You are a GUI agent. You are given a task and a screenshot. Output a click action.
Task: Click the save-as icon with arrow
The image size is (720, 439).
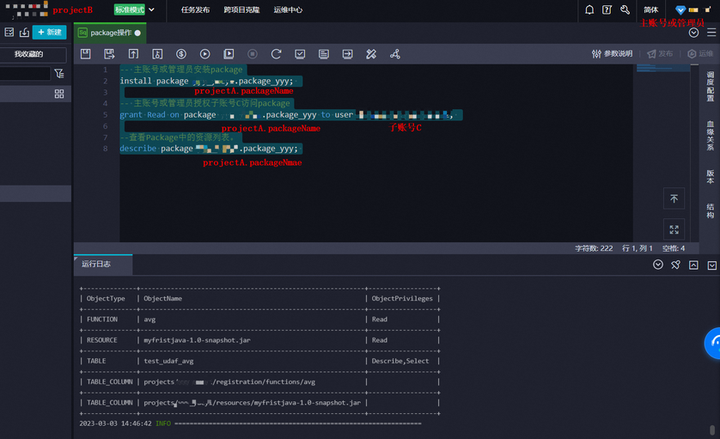point(109,54)
